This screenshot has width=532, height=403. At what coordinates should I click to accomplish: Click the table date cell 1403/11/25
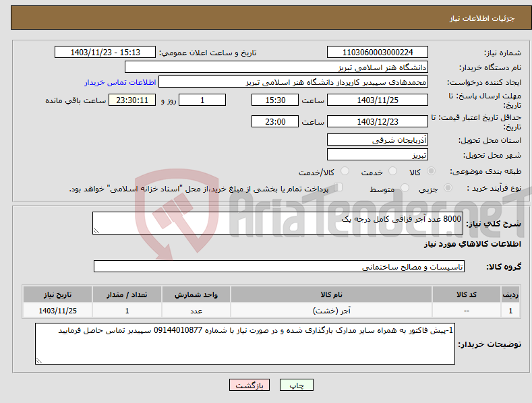coord(58,311)
